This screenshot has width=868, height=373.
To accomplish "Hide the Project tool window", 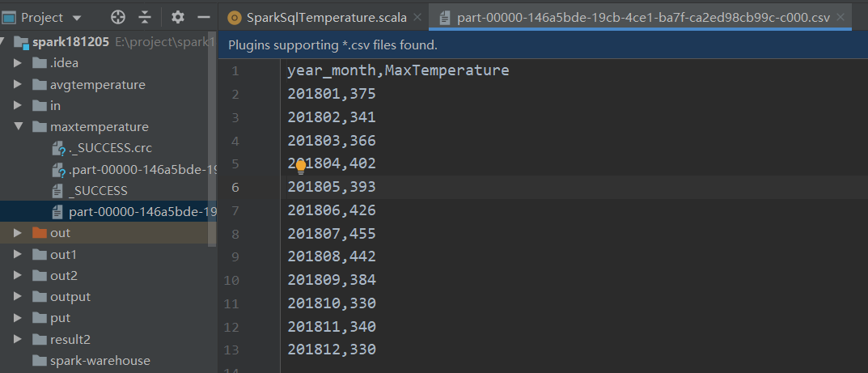I will point(204,17).
